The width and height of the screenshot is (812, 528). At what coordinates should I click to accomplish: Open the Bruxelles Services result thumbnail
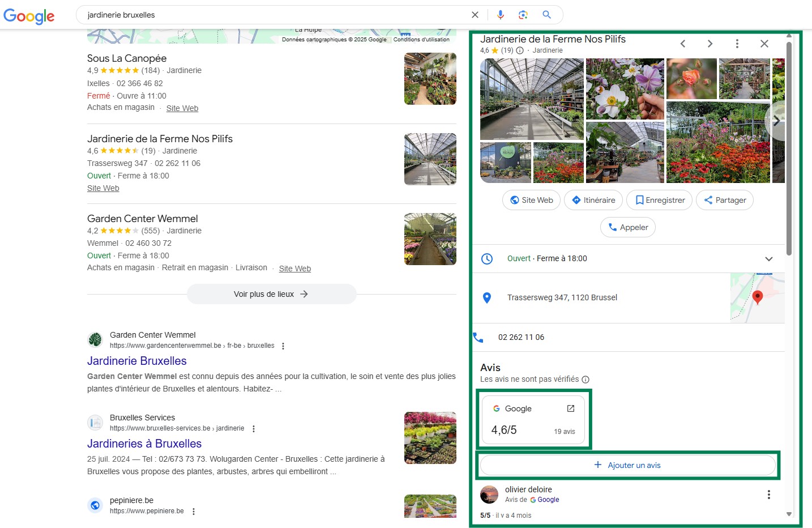click(x=430, y=438)
